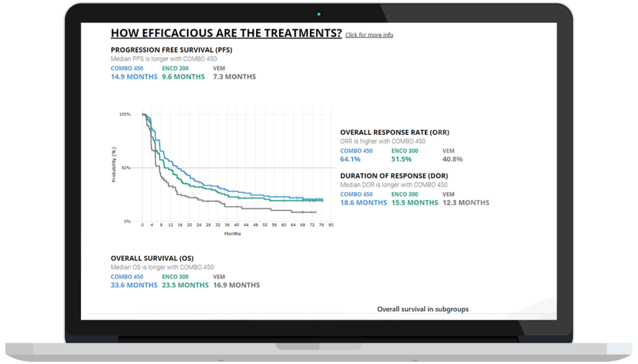
Task: Click VEM DOR value 12.3 months
Action: pyautogui.click(x=465, y=203)
